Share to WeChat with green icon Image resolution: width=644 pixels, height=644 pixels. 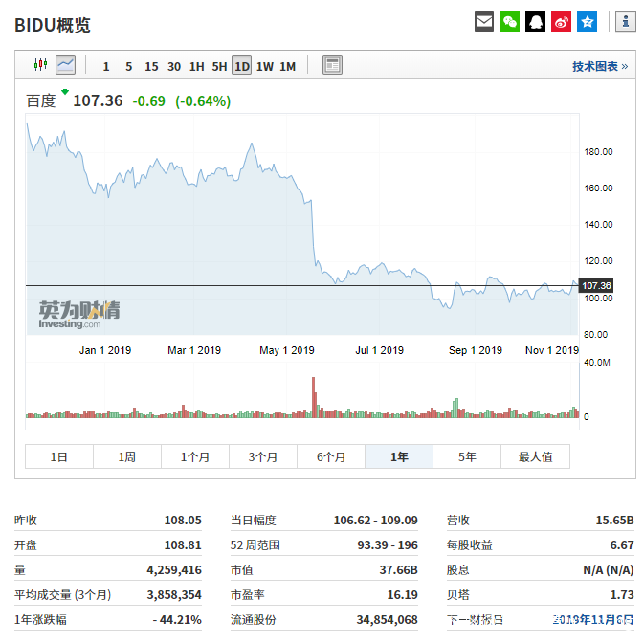tap(509, 22)
